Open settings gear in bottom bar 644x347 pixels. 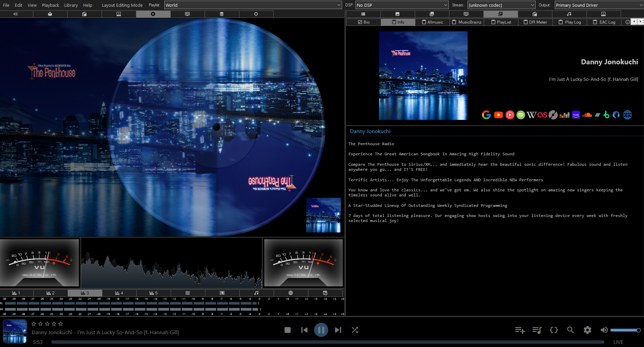pyautogui.click(x=587, y=330)
